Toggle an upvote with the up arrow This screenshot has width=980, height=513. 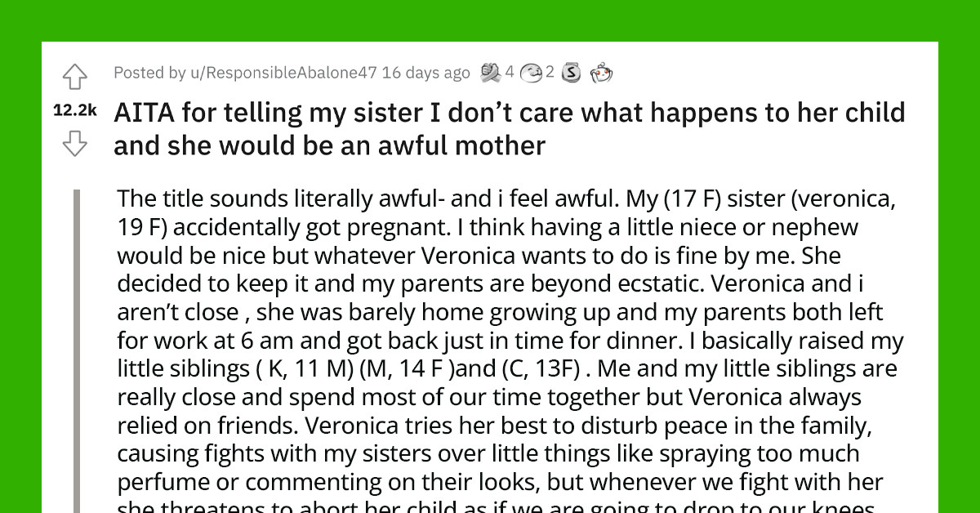coord(75,76)
